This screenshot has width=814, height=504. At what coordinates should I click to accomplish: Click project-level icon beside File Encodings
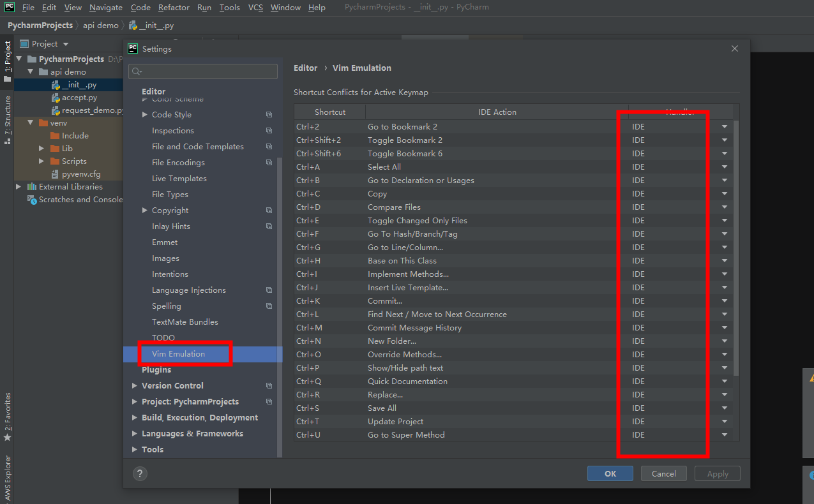click(269, 163)
